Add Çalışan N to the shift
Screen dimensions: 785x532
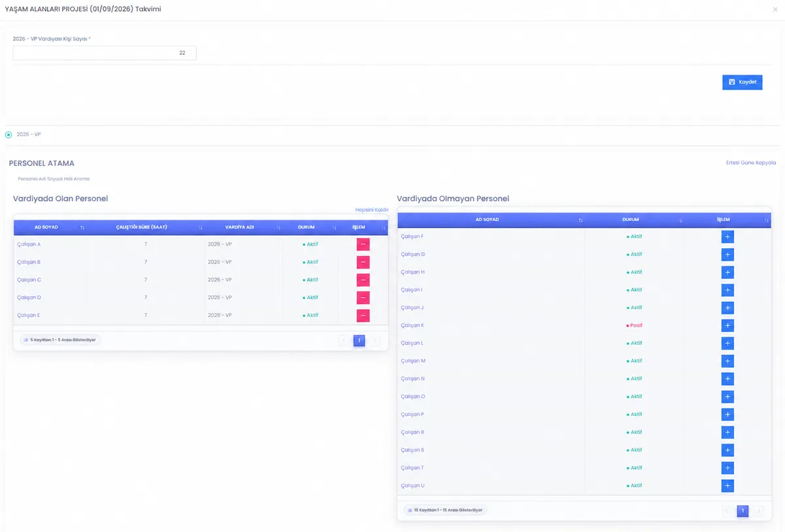727,378
